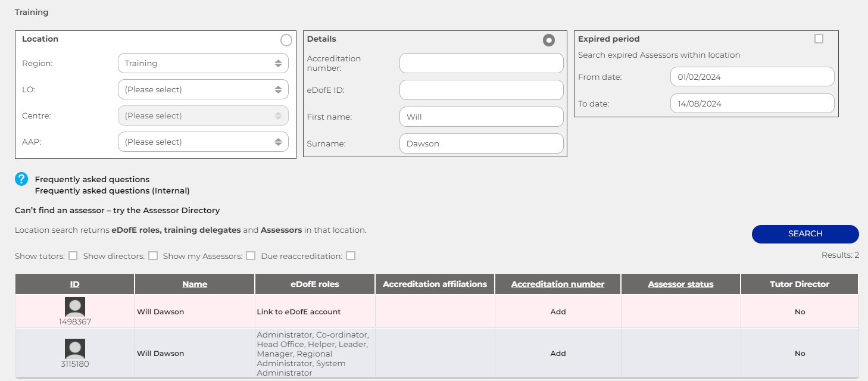Viewport: 868px width, 381px height.
Task: Click the SEARCH button
Action: pyautogui.click(x=805, y=234)
